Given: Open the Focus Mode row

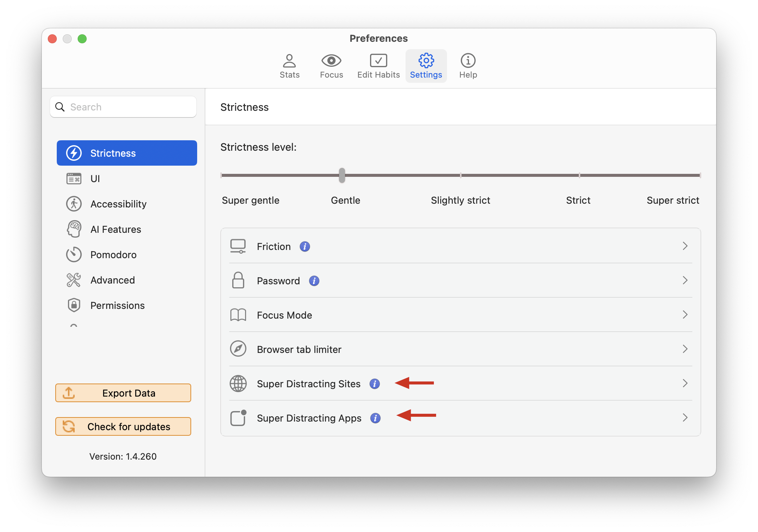Looking at the screenshot, I should 461,315.
